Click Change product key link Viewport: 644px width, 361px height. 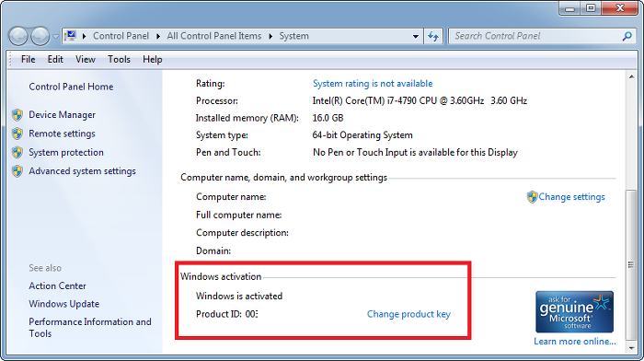coord(408,314)
